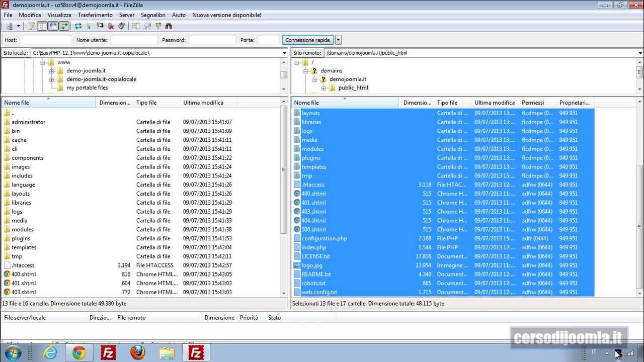Expand the remote public_html tree node

point(324,88)
